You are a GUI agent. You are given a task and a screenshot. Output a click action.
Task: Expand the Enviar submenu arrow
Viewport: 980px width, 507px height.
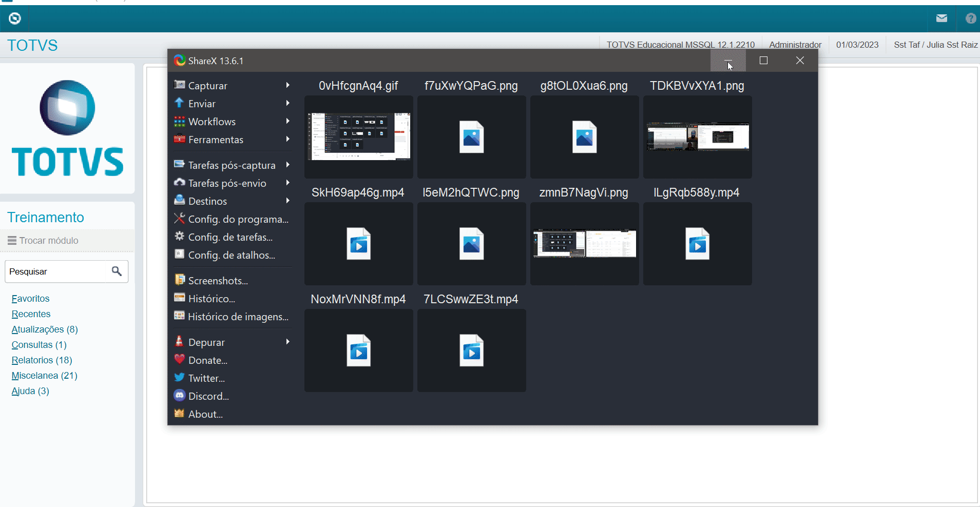(x=288, y=103)
